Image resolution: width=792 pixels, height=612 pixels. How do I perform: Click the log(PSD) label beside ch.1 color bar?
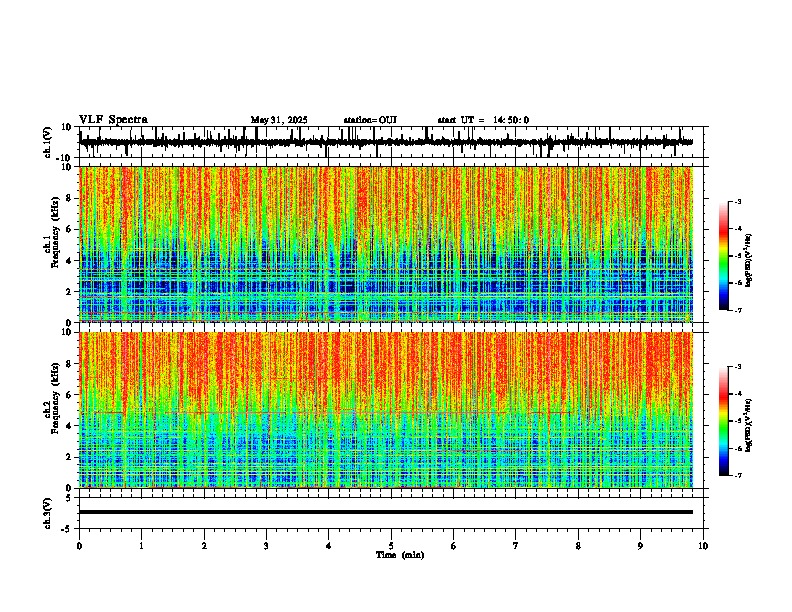[749, 260]
